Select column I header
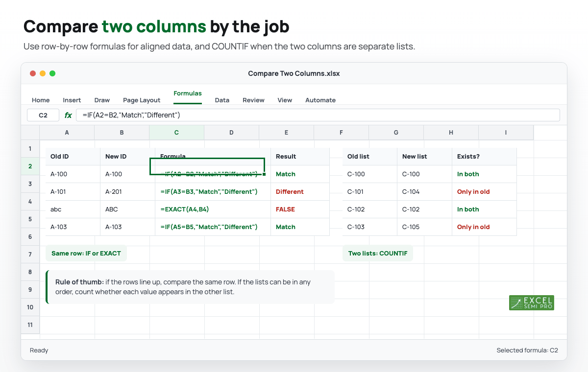588x372 pixels. (506, 133)
